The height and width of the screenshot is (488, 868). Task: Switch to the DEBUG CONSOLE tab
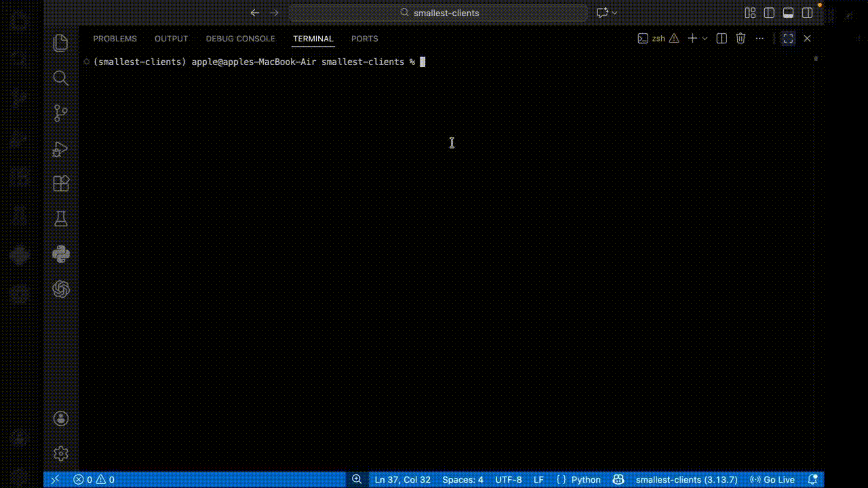tap(241, 39)
